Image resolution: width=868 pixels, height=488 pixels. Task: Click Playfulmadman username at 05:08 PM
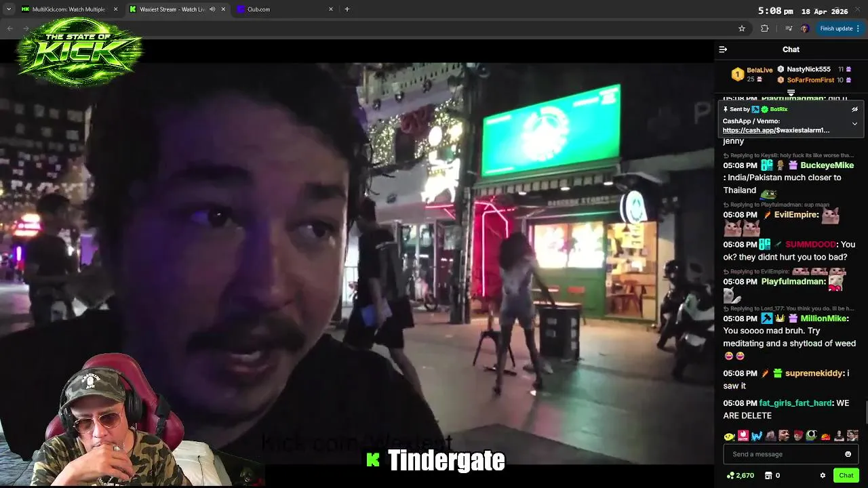793,281
